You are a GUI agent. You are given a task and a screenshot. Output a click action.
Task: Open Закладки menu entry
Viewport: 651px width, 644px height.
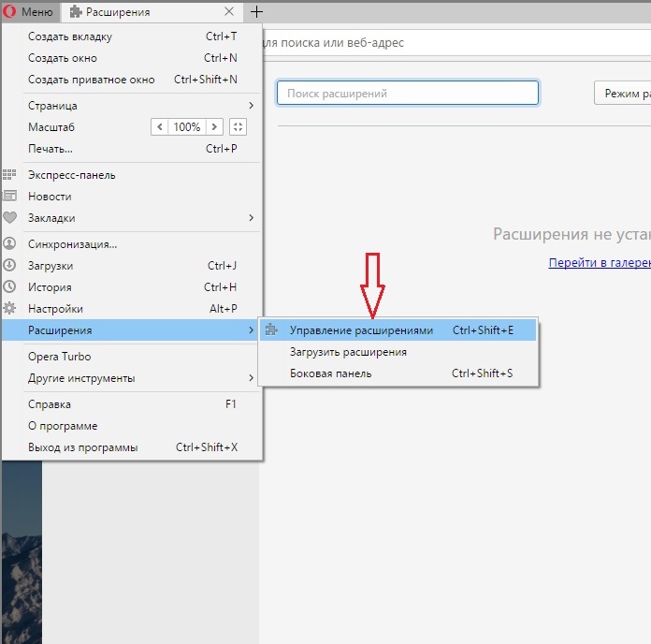[133, 218]
